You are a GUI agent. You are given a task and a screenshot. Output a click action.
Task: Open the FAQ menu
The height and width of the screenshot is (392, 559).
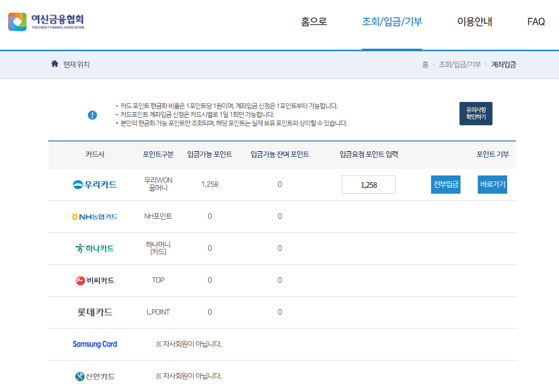click(536, 22)
